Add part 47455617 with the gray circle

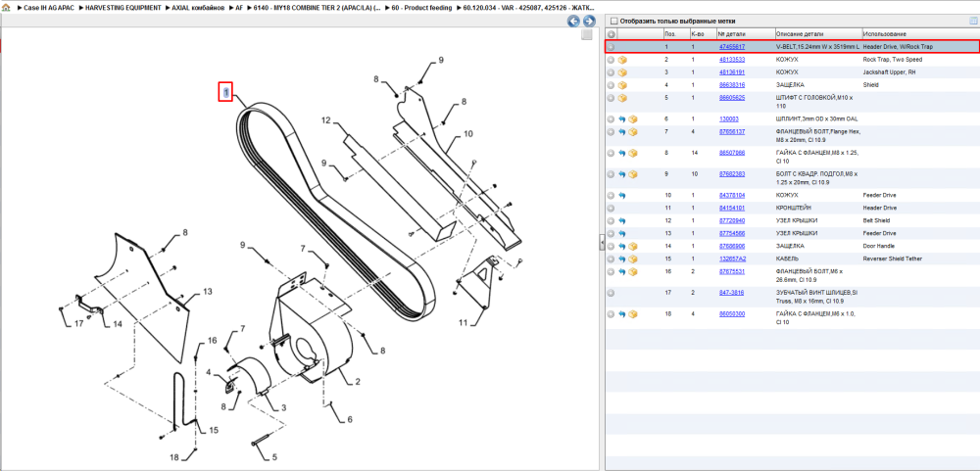(x=612, y=47)
